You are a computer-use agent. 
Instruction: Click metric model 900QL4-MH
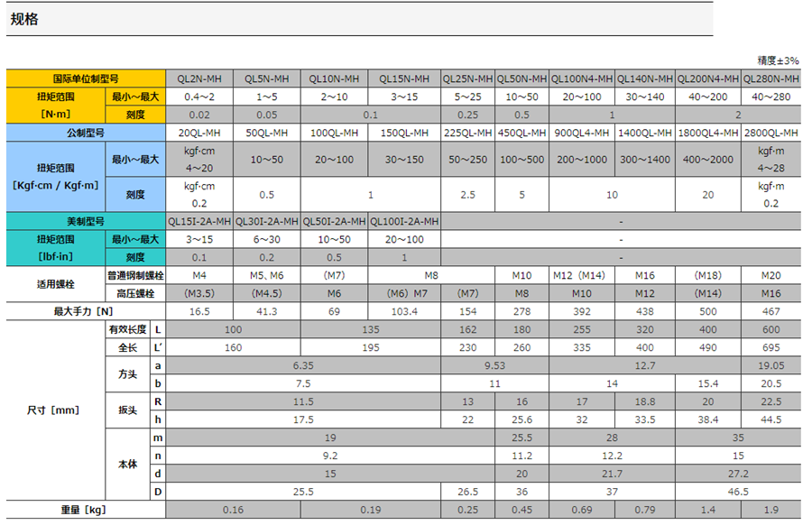click(x=582, y=133)
